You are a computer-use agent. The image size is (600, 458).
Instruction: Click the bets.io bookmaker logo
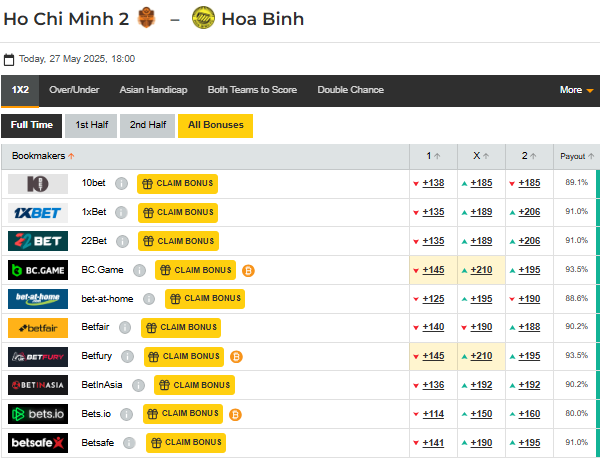pos(38,414)
